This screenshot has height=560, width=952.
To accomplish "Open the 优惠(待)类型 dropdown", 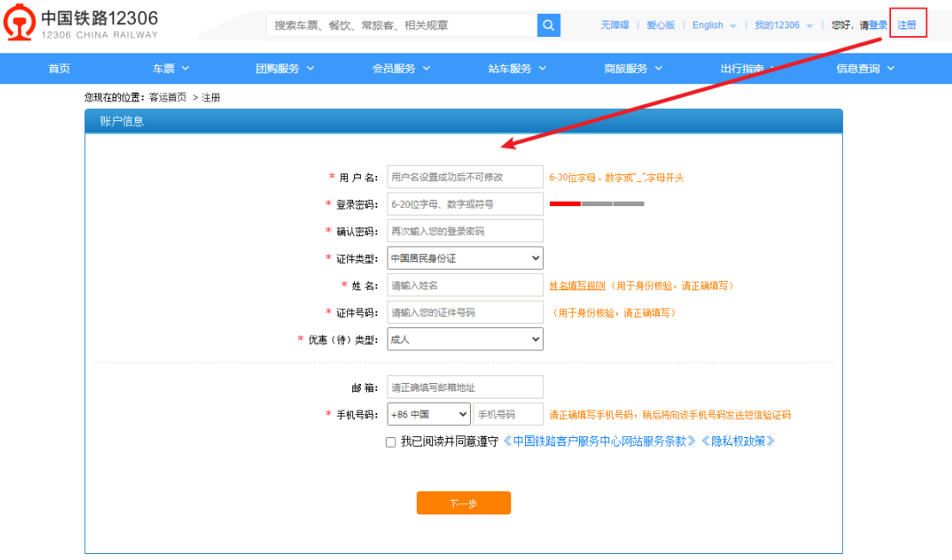I will (465, 339).
